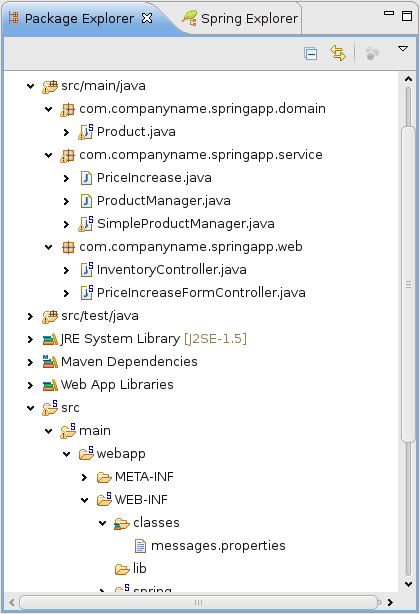Click the horizontal scrollbar thumb
420x614 pixels.
[198, 602]
